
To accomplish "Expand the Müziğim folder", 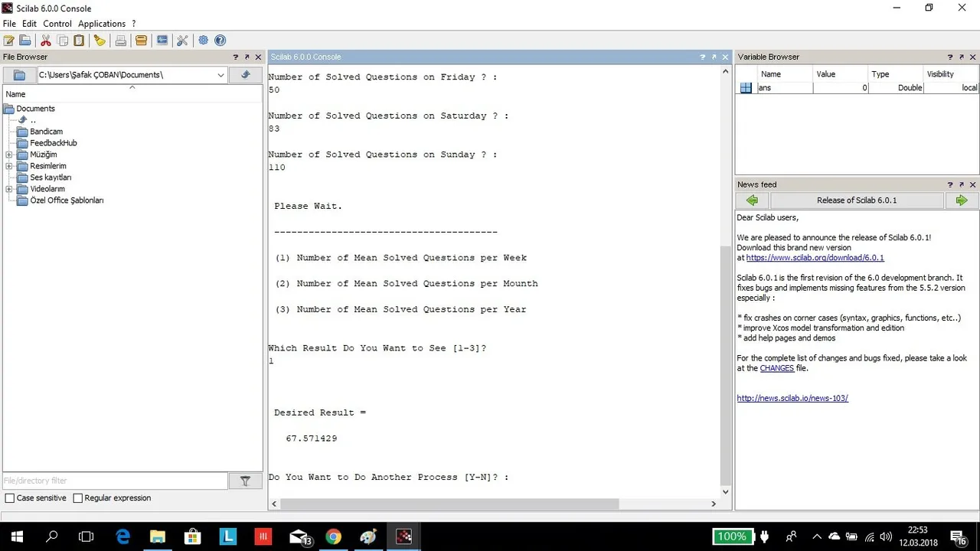I will point(9,155).
